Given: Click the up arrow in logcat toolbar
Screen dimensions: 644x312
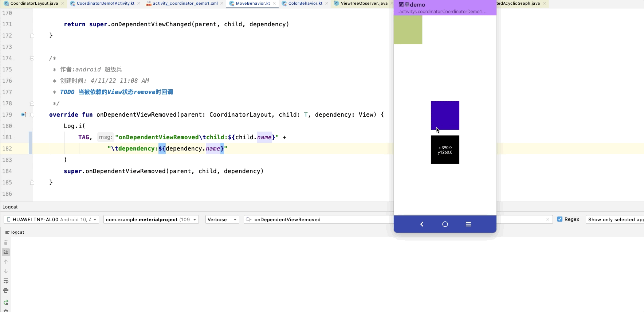Looking at the screenshot, I should pyautogui.click(x=6, y=262).
